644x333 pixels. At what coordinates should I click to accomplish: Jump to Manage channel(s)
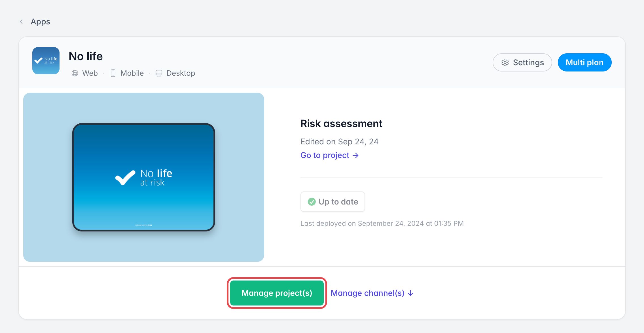[x=372, y=293]
